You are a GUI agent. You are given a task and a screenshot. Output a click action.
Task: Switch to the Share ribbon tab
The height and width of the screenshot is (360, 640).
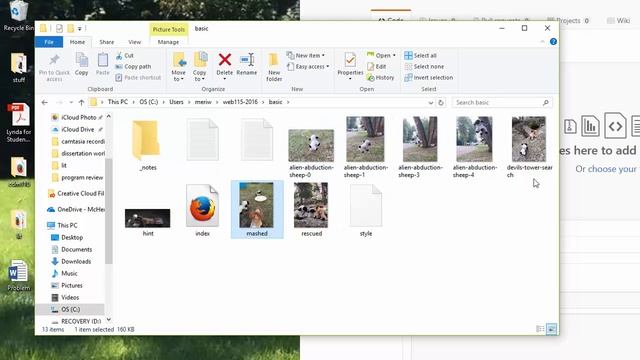pos(107,42)
